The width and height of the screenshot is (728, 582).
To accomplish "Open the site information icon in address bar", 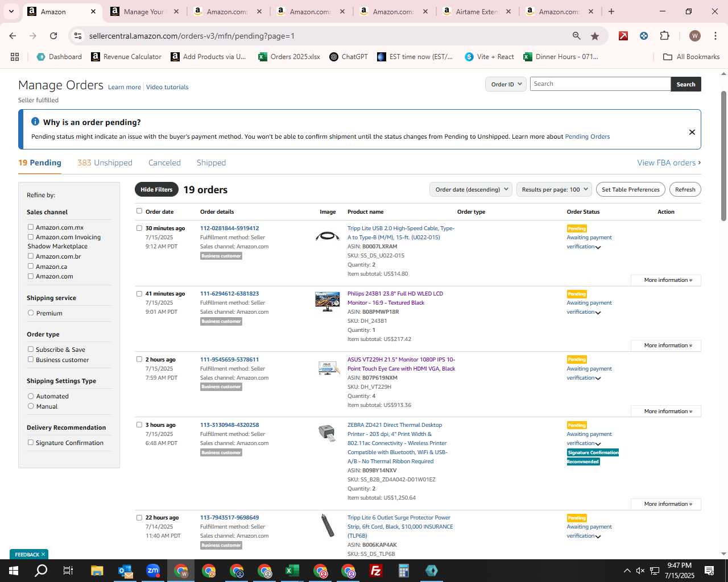I will [78, 36].
